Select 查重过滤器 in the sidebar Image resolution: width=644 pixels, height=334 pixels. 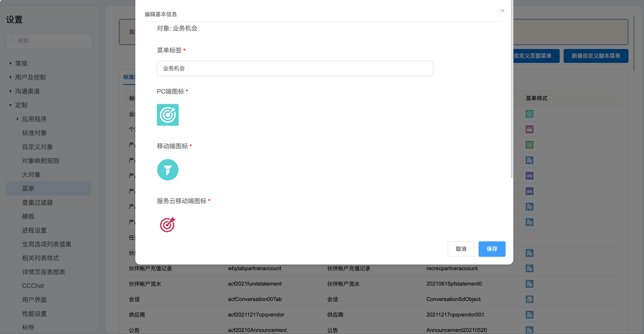point(37,202)
